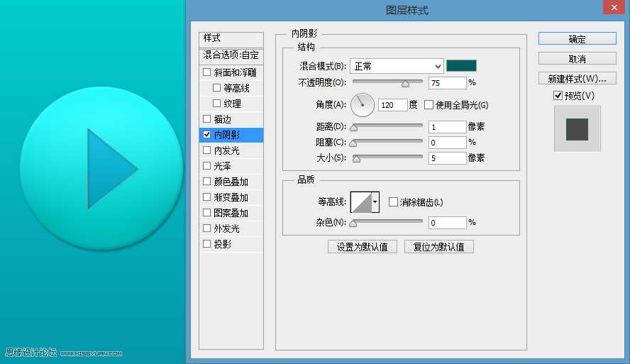The width and height of the screenshot is (630, 364).
Task: Click the style preview thumbnail
Action: pos(577,129)
